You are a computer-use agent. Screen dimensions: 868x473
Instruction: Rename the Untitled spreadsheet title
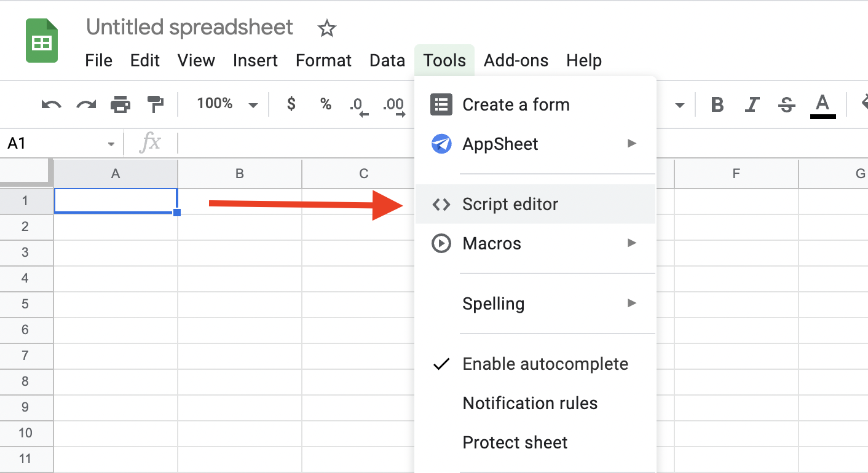pos(189,27)
